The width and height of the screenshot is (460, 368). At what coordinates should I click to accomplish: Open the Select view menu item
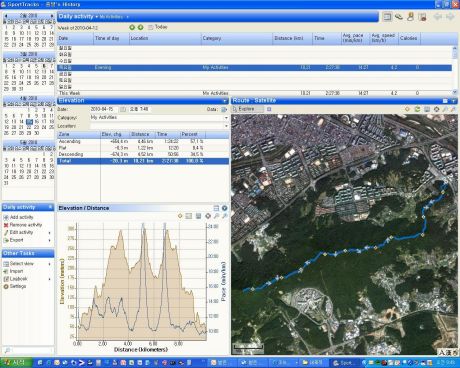[22, 264]
